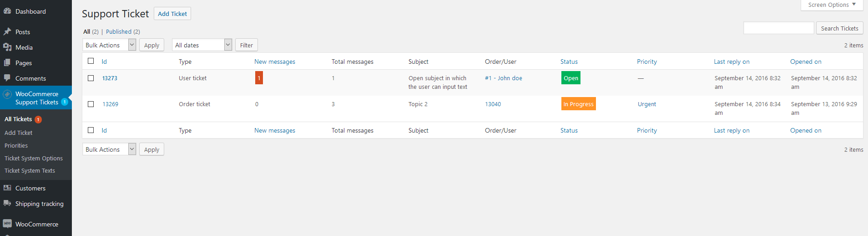The image size is (868, 236).
Task: Expand the Screen Options panel
Action: click(x=832, y=5)
